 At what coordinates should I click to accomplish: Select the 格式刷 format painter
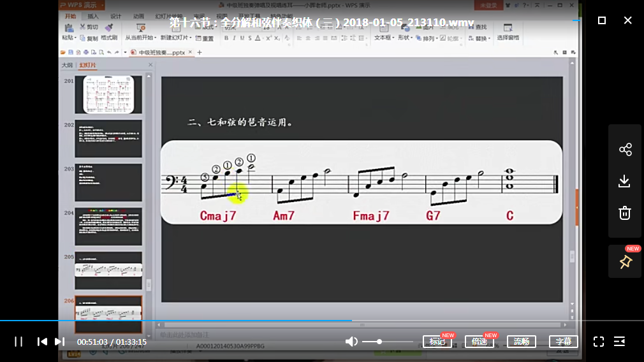click(109, 32)
